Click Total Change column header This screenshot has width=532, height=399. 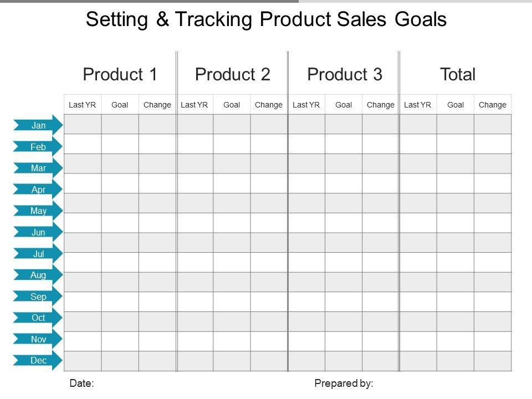pyautogui.click(x=493, y=105)
